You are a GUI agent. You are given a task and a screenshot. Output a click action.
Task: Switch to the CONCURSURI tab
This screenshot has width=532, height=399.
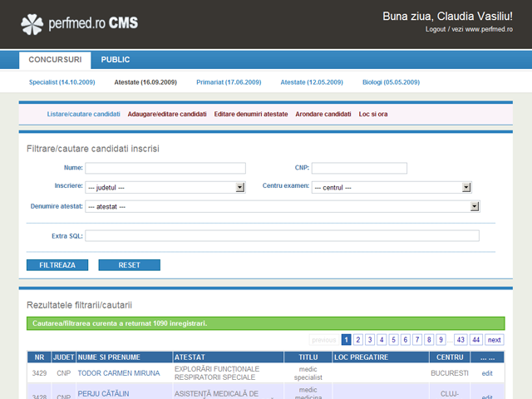[x=55, y=60]
